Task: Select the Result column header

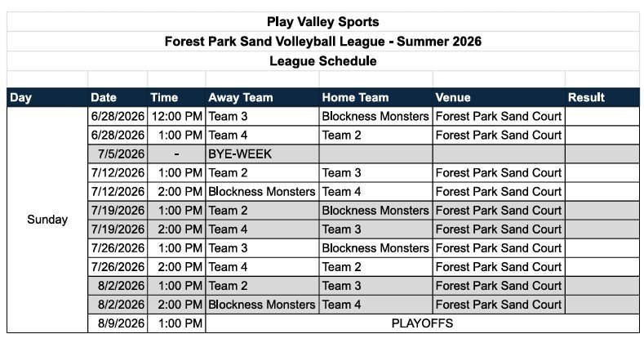Action: click(x=602, y=97)
